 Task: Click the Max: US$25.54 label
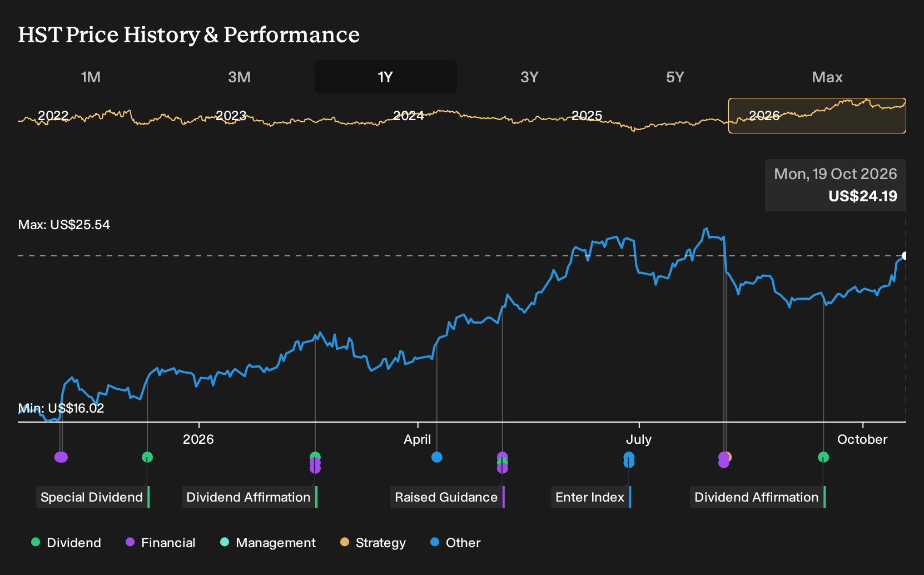tap(64, 225)
